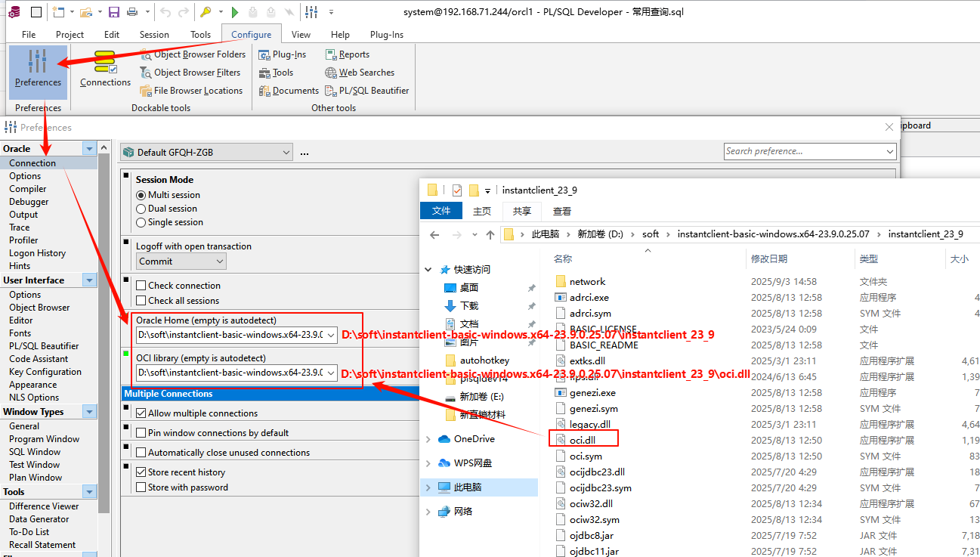Open Reports configuration in the ribbon

coord(348,54)
